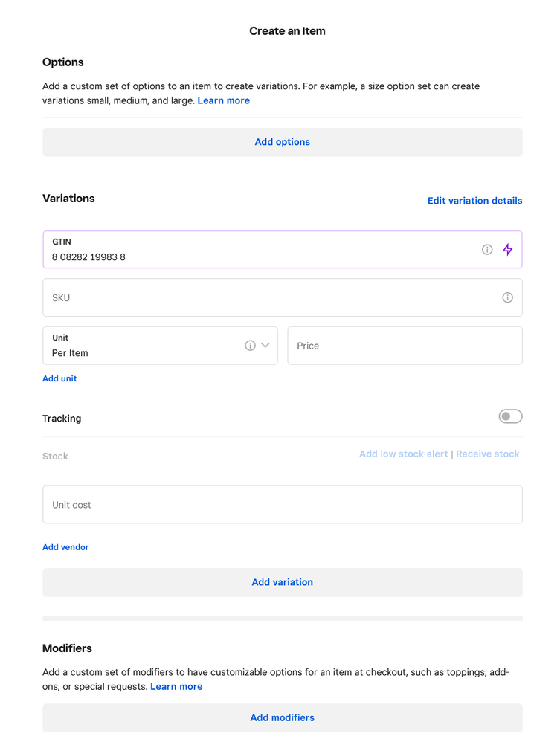Click the Add vendor link

pyautogui.click(x=65, y=547)
